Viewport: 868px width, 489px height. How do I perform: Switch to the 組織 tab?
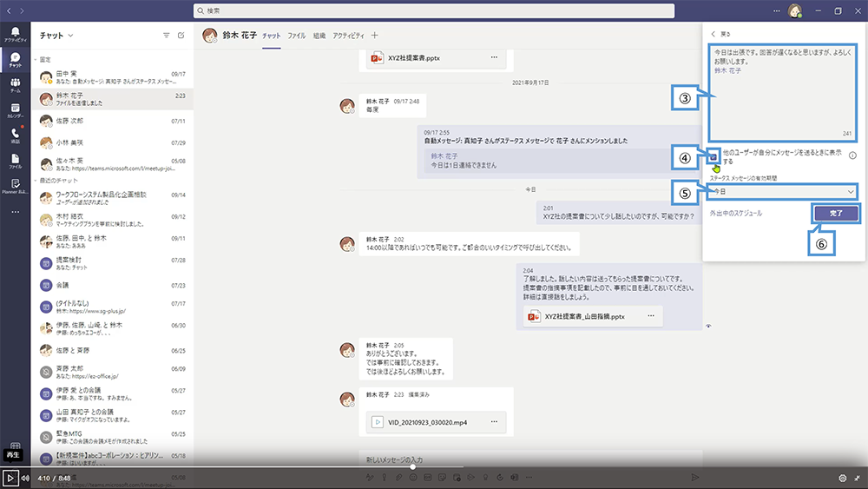point(319,36)
